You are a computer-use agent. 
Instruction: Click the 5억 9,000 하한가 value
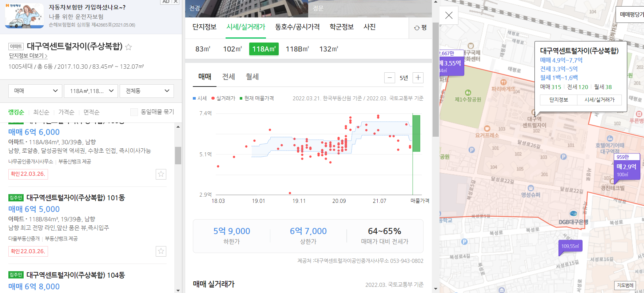pos(232,231)
